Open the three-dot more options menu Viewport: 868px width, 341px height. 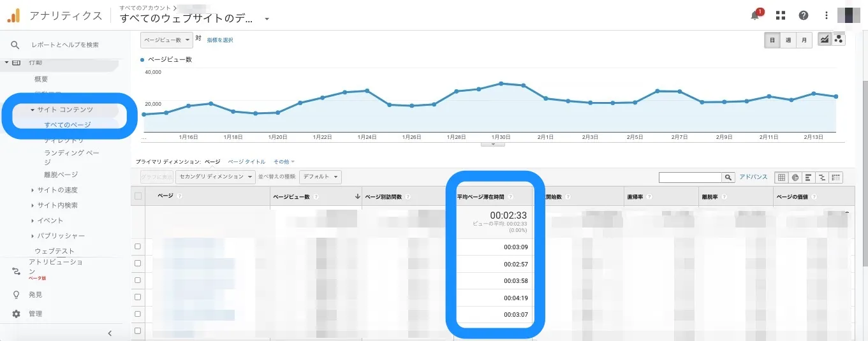tap(827, 15)
